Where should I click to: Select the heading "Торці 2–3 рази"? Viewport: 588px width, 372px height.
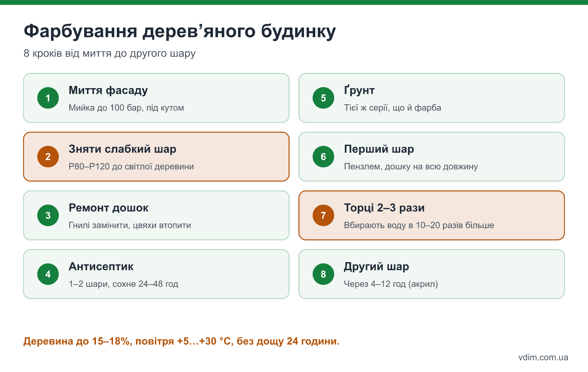(384, 208)
